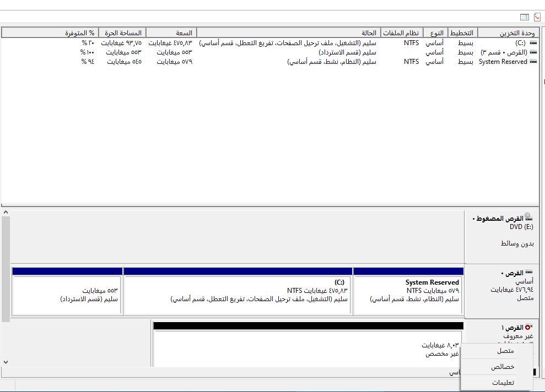Click the drive icon beside (C:) volume

[533, 43]
